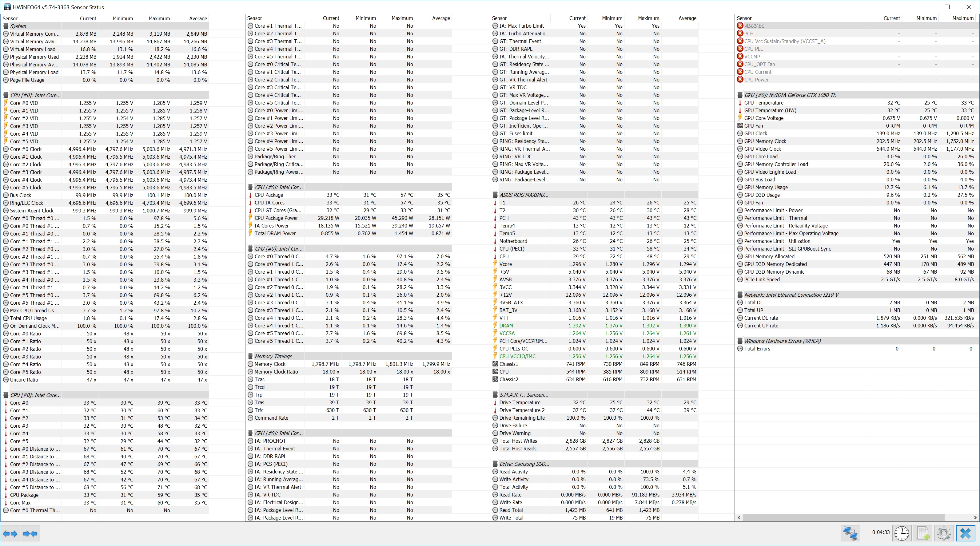Open sensor settings gear icon
The width and height of the screenshot is (980, 546).
click(x=944, y=533)
